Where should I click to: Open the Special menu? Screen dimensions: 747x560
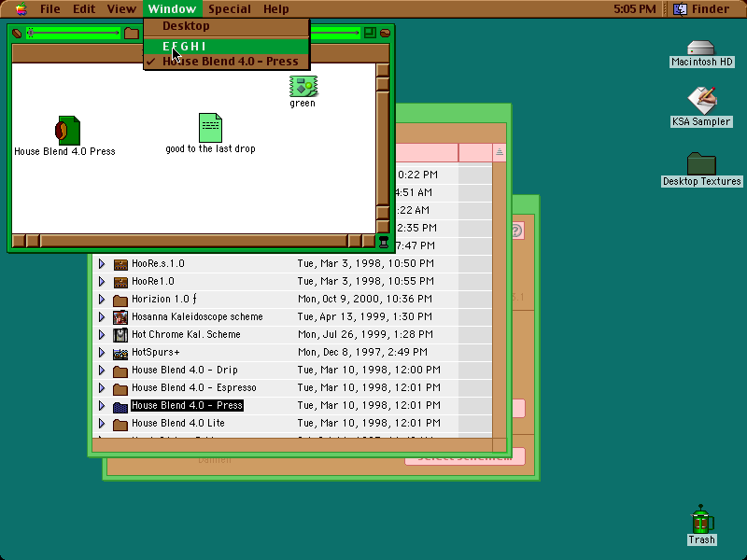pos(230,9)
